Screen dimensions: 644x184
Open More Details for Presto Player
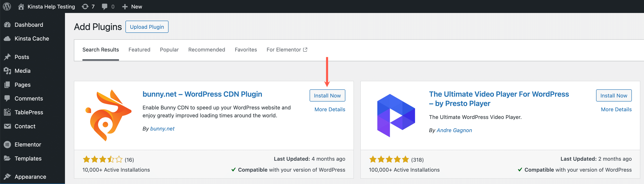coord(616,109)
